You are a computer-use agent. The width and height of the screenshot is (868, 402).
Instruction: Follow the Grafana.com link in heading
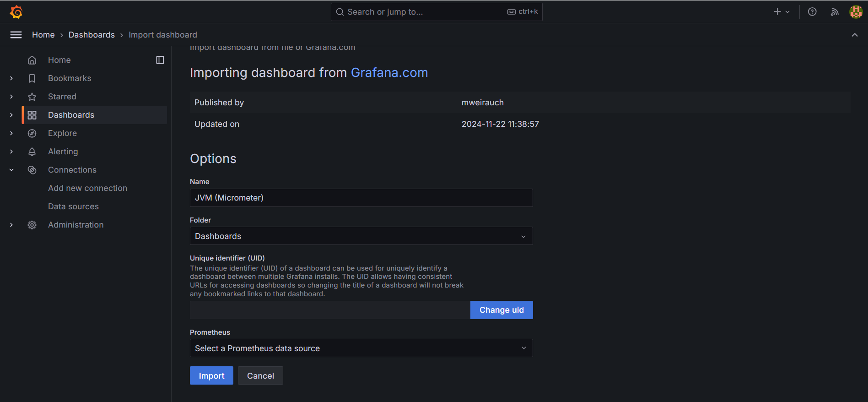[x=389, y=73]
